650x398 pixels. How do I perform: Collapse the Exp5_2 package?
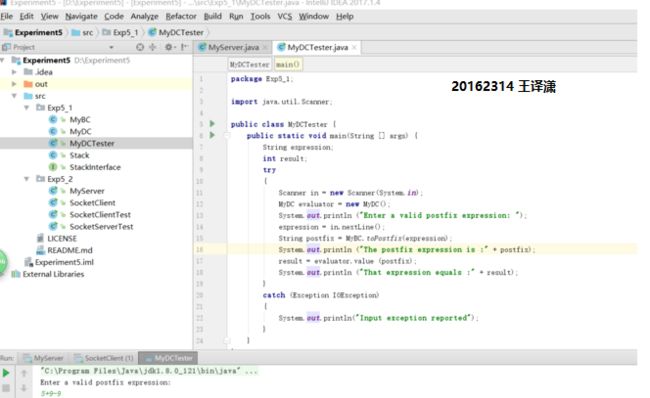point(27,179)
